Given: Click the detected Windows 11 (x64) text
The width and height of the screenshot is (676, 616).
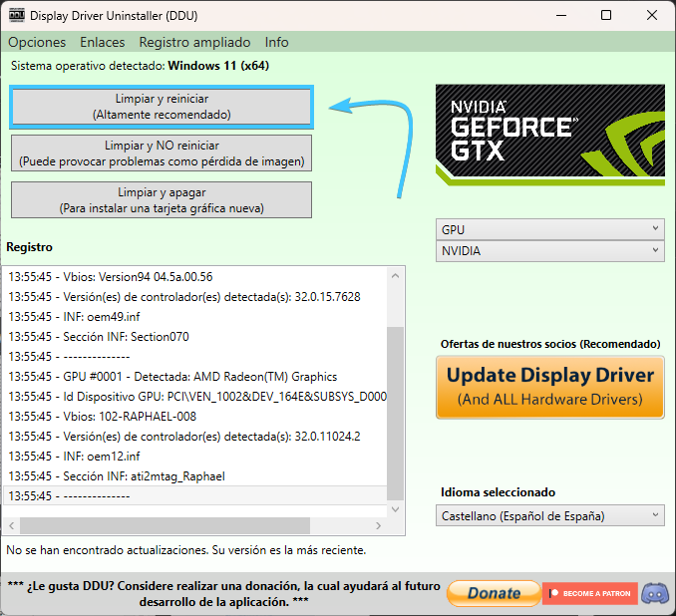Looking at the screenshot, I should point(218,66).
